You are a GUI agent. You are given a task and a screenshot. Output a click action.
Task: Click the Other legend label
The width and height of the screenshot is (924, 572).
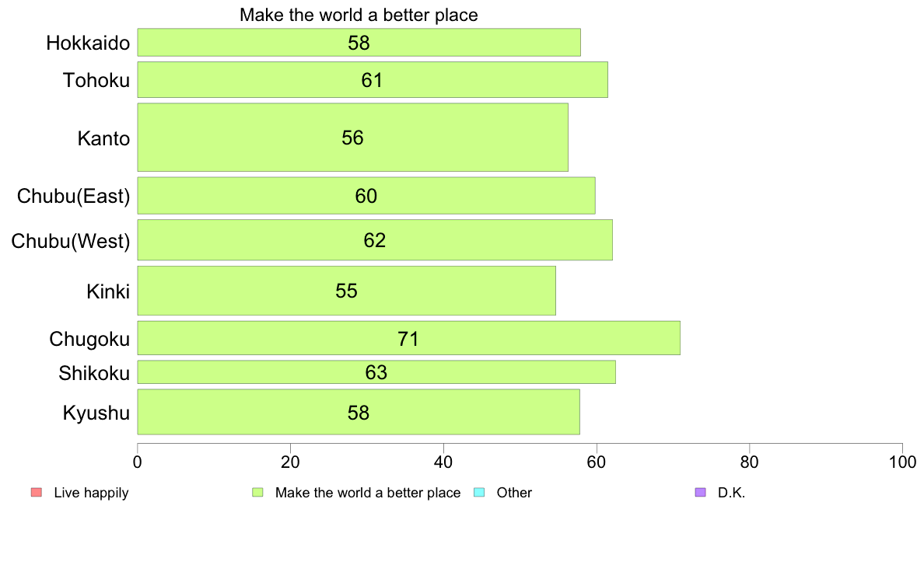point(514,493)
